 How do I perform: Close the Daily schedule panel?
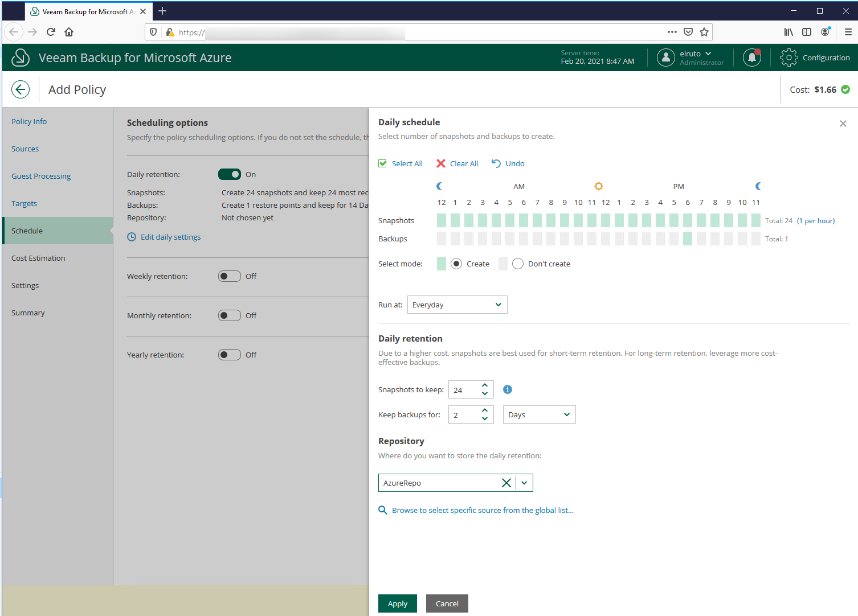843,124
